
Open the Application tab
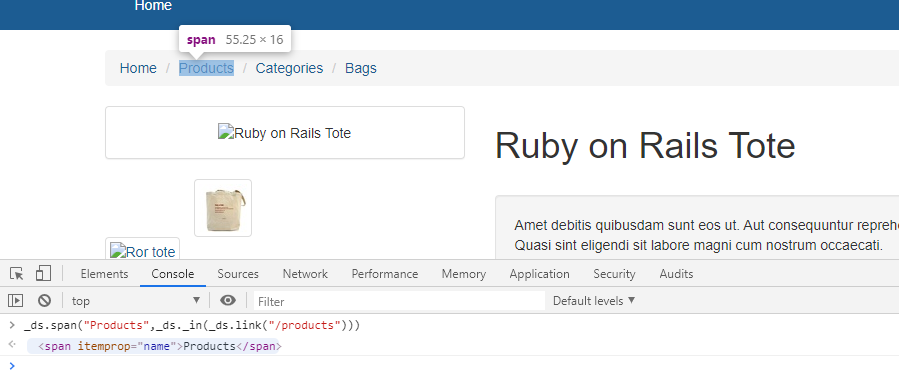point(540,274)
